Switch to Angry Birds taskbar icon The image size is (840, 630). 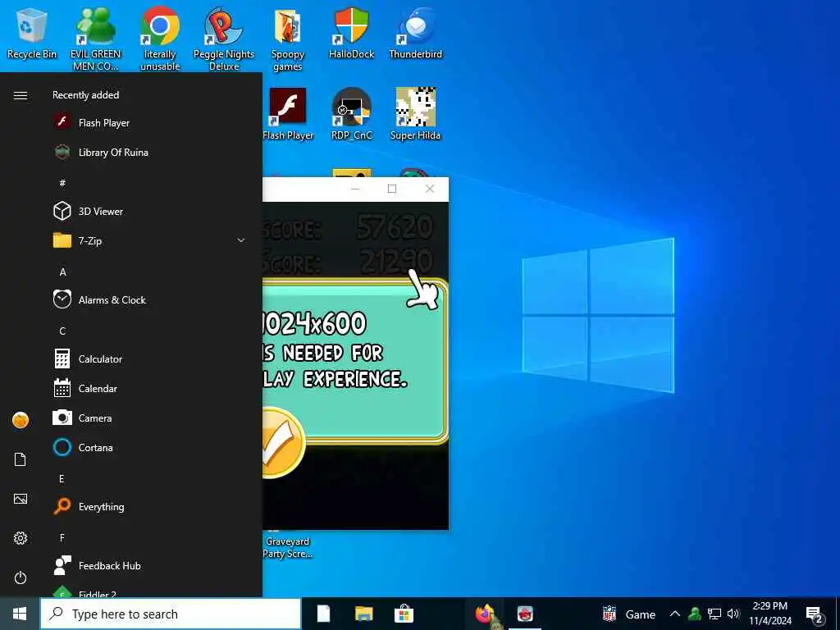point(525,614)
